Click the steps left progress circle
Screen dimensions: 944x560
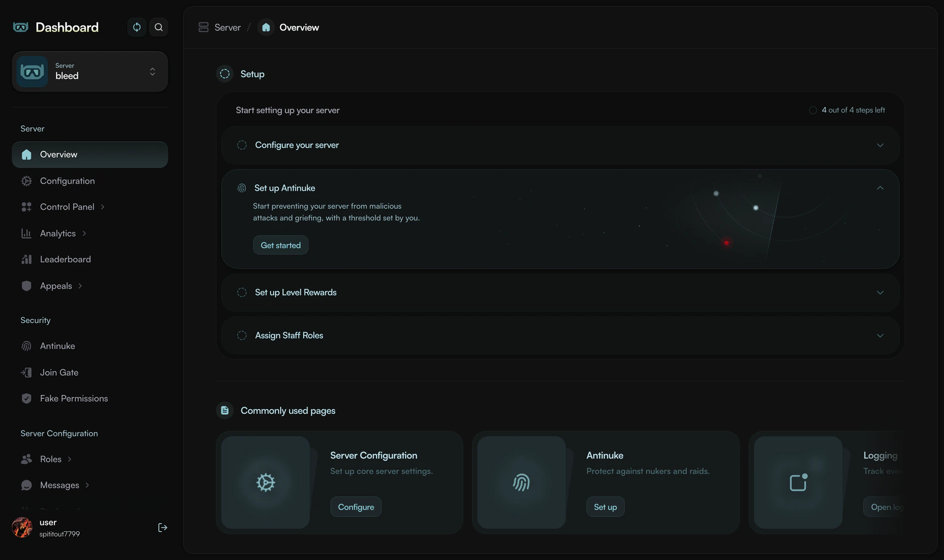click(x=813, y=110)
